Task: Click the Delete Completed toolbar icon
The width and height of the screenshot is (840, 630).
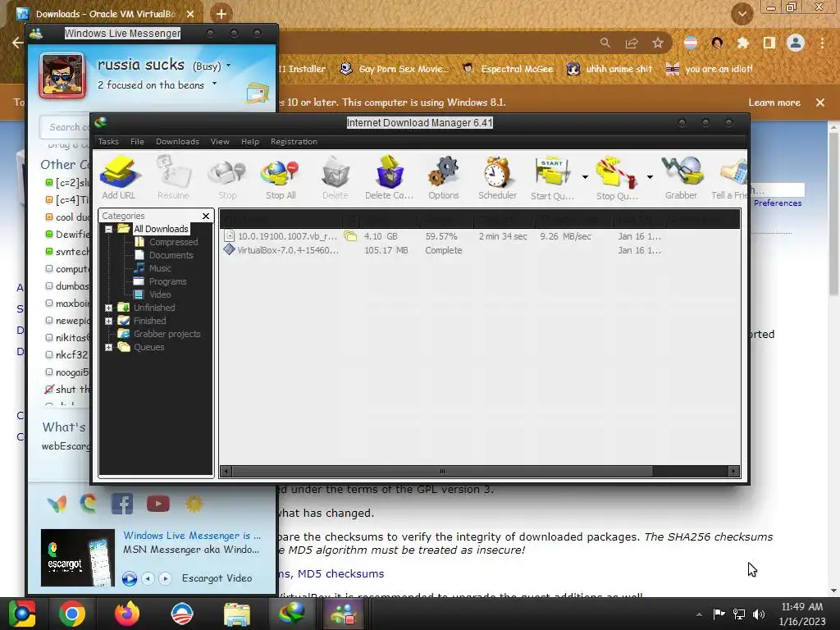Action: point(390,177)
